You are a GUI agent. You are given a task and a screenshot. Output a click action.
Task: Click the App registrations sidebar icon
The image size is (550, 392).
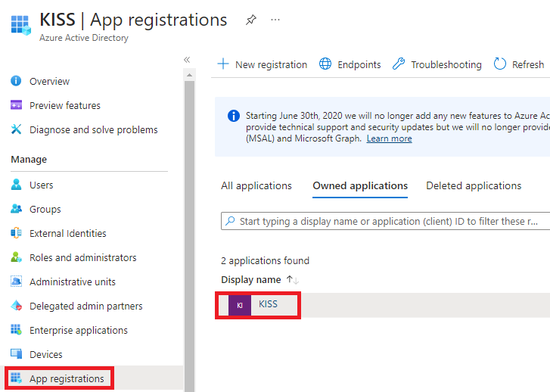(x=16, y=378)
